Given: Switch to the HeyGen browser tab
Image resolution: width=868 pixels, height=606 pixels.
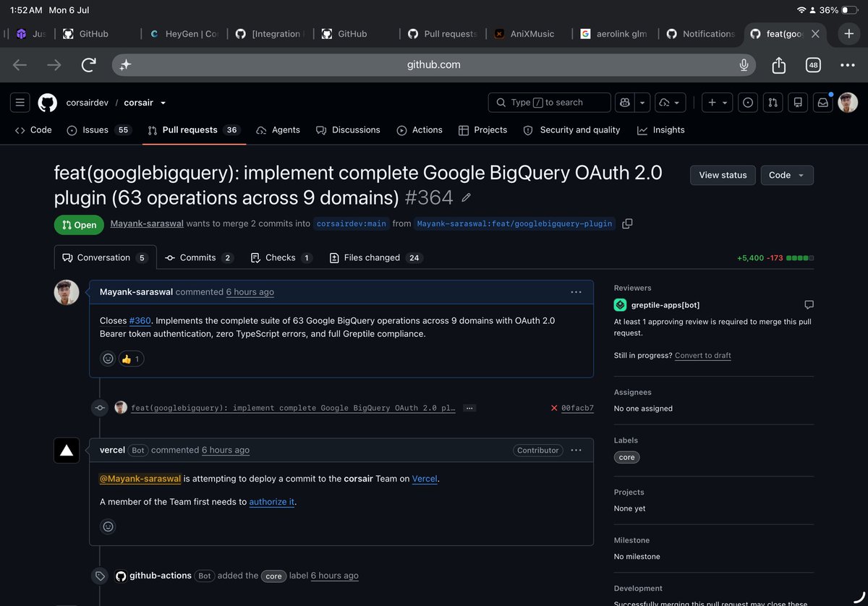Looking at the screenshot, I should 184,34.
